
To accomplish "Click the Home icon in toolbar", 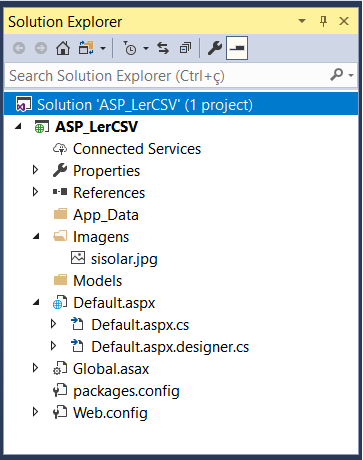I will (63, 48).
